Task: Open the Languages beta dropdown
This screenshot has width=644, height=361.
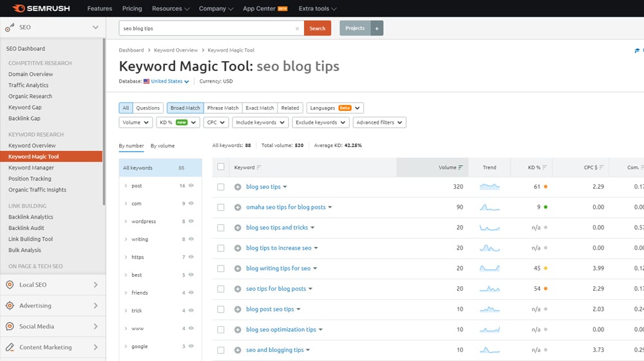Action: click(335, 108)
